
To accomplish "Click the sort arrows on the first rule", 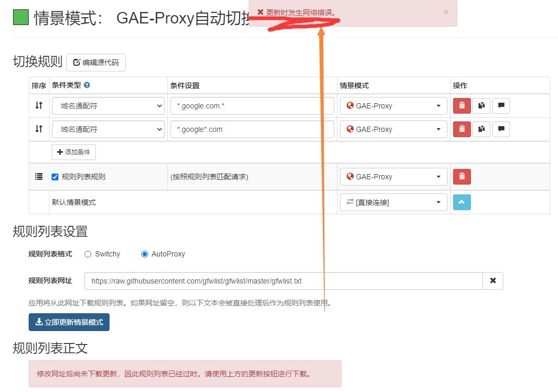I will coord(39,105).
